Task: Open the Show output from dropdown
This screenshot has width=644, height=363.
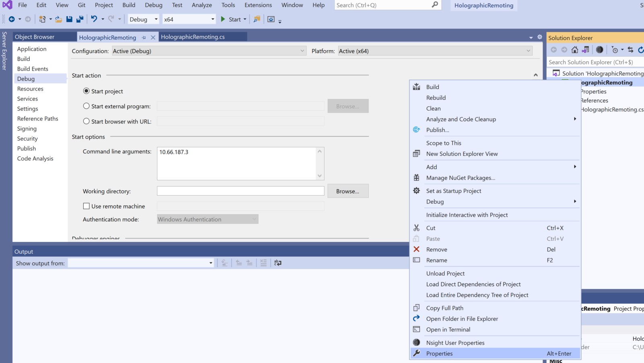Action: click(140, 263)
